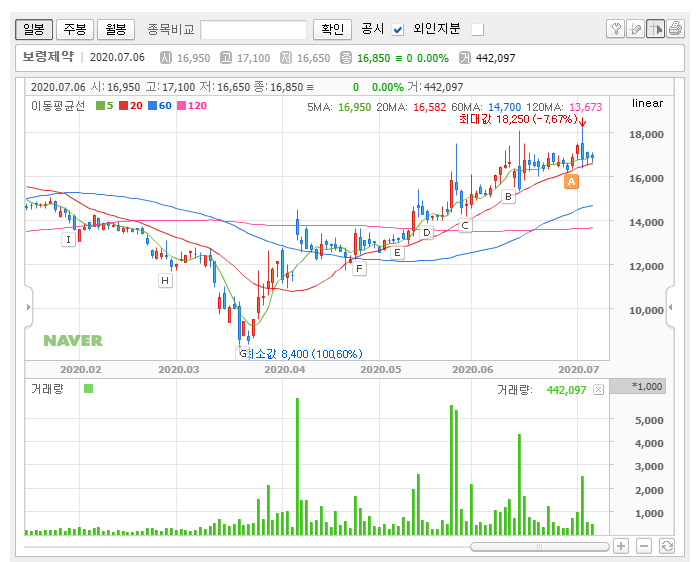This screenshot has width=696, height=562.
Task: Reset chart range with refresh icon
Action: point(667,546)
